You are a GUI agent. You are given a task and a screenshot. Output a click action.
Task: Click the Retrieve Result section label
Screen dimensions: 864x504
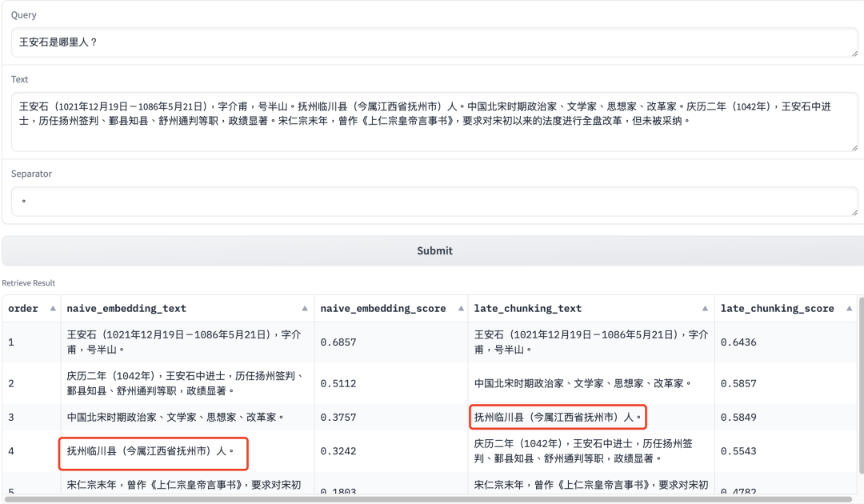pos(30,282)
